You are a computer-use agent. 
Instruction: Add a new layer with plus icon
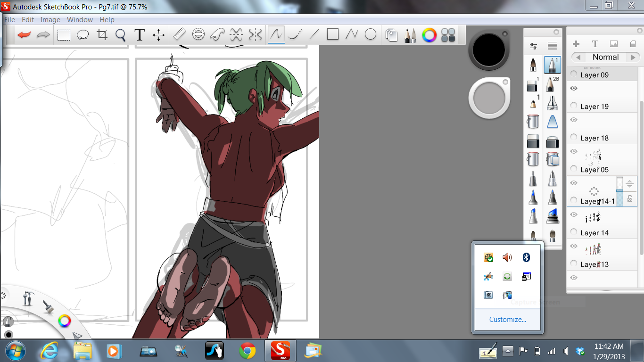click(x=576, y=44)
